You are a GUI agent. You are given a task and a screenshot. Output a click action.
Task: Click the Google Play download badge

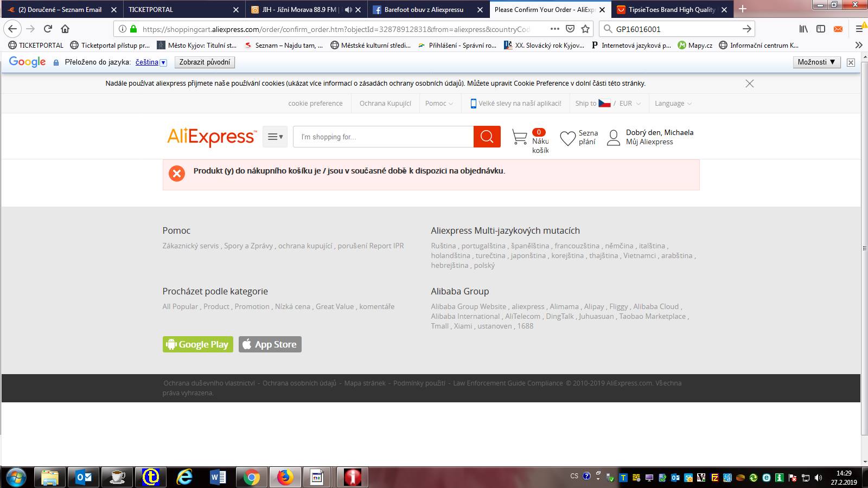coord(197,344)
